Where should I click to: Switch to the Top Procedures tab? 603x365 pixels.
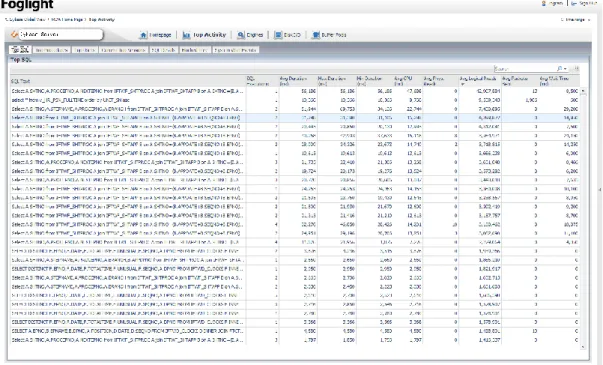[x=52, y=50]
